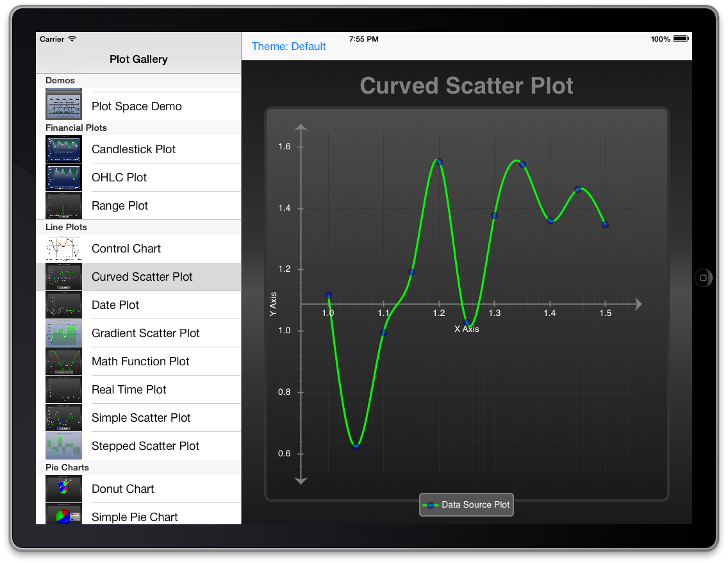
Task: Tap the OHLC Plot thumbnail icon
Action: [63, 178]
